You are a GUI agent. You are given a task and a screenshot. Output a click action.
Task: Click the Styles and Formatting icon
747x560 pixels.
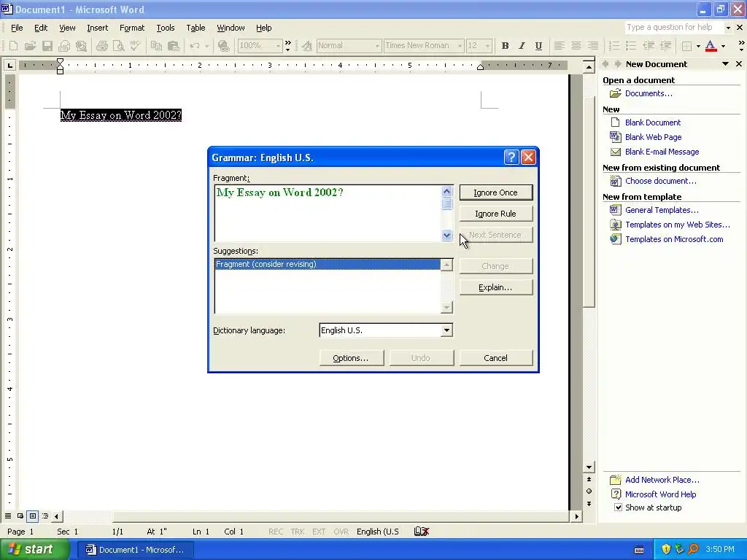click(x=307, y=46)
